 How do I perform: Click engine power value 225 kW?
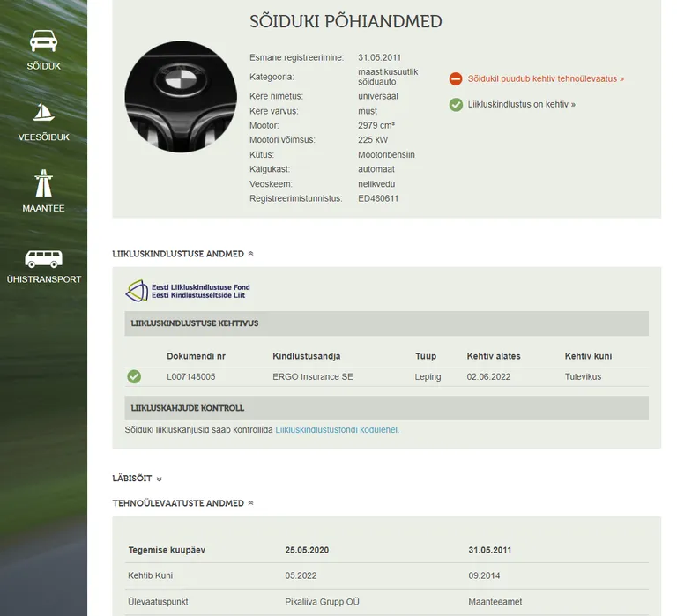pos(373,140)
